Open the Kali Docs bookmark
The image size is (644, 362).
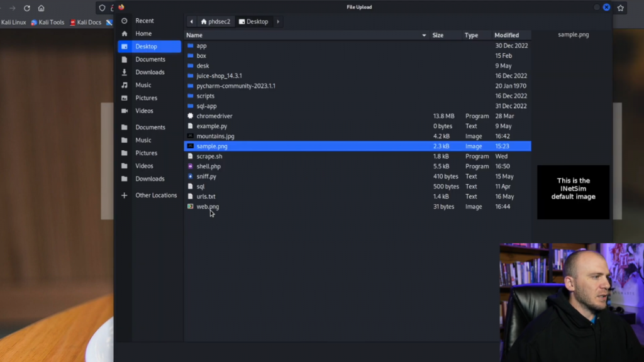click(86, 22)
